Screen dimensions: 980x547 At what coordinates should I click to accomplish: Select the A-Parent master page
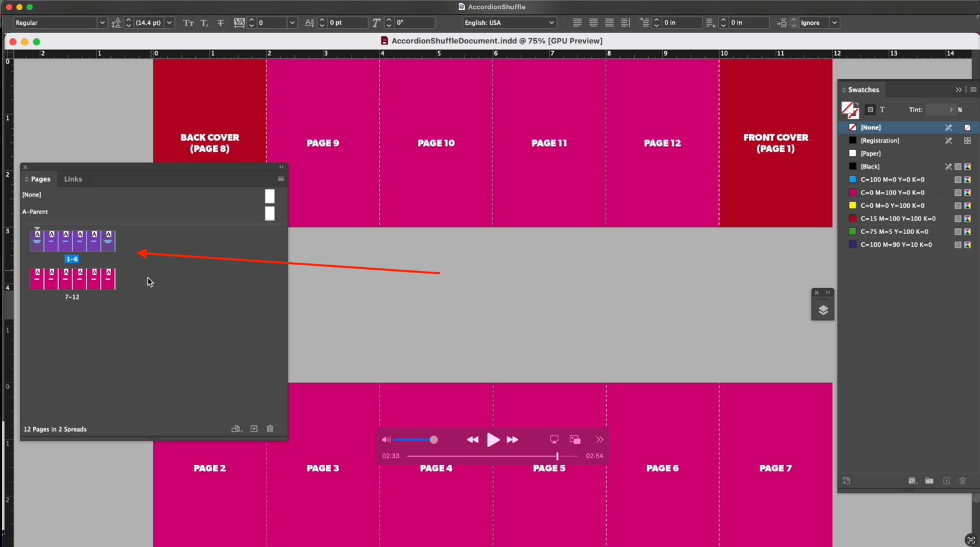point(35,211)
